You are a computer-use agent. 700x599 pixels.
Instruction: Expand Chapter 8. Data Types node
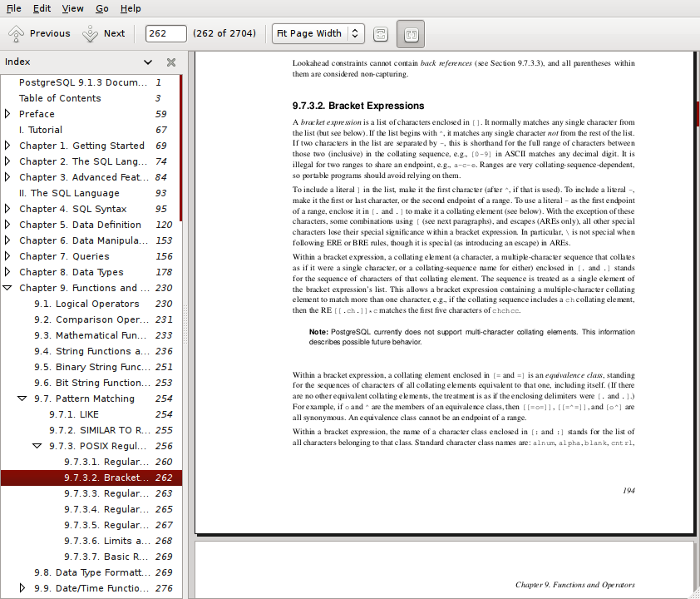point(7,272)
